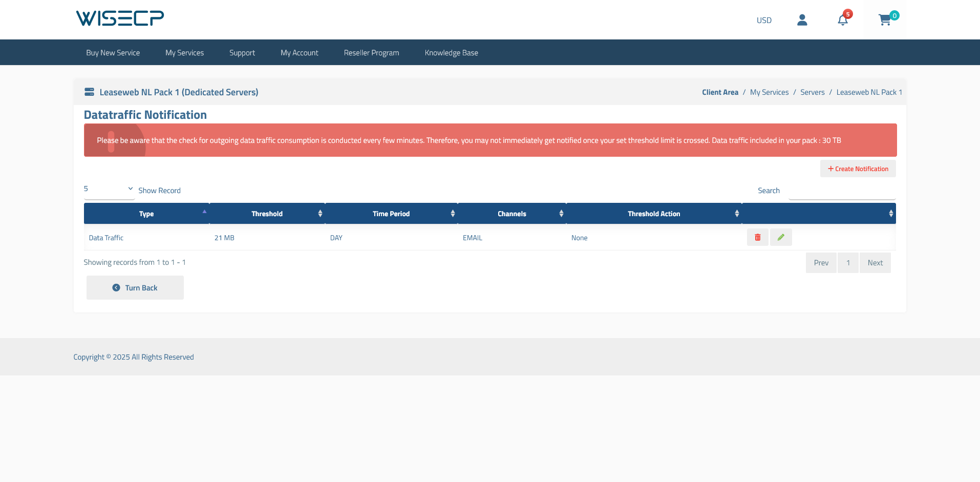This screenshot has height=482, width=980.
Task: Sort the table by Type column
Action: pyautogui.click(x=146, y=214)
